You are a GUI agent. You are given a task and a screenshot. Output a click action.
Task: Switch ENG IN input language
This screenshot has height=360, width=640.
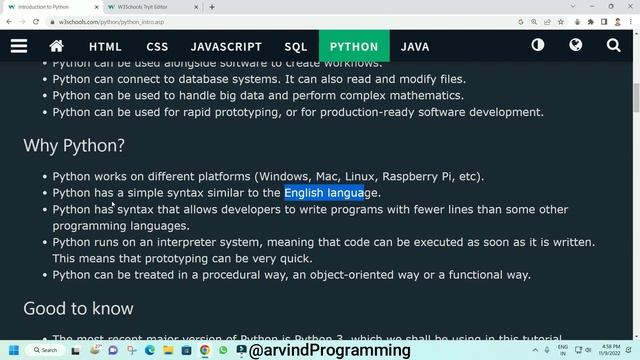pyautogui.click(x=563, y=350)
